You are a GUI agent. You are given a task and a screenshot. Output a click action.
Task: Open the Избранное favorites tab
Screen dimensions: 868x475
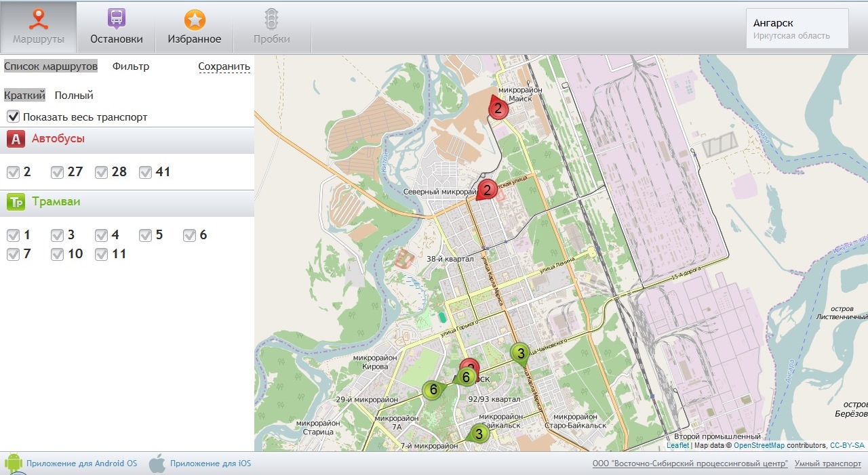click(x=195, y=28)
